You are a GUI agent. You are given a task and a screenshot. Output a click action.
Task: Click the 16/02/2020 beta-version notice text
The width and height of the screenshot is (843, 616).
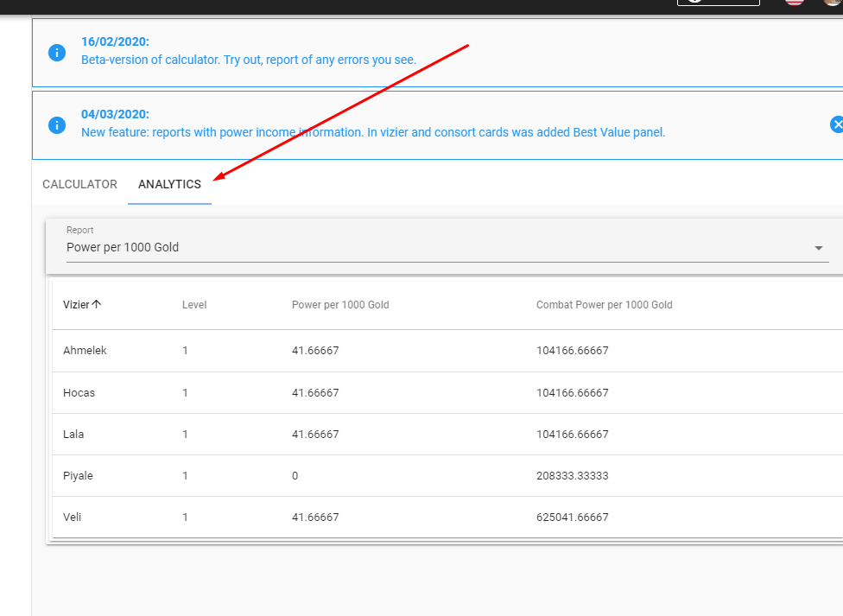pos(249,60)
